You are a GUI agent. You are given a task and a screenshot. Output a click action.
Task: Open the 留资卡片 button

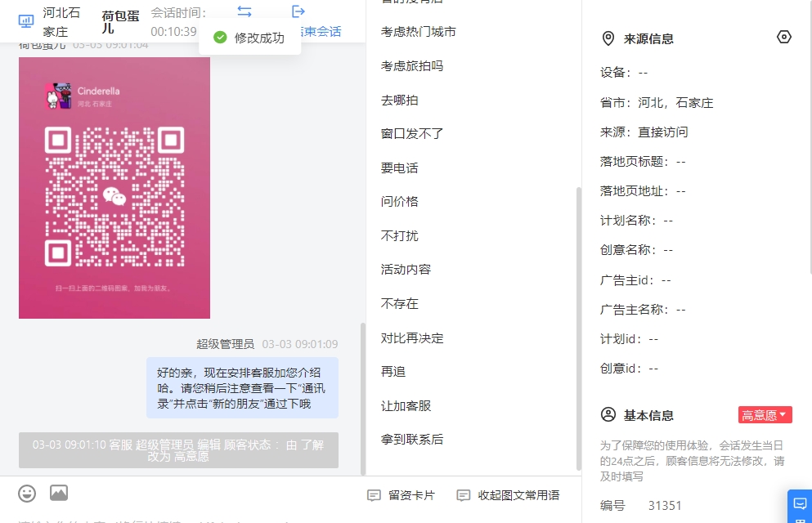pos(401,495)
